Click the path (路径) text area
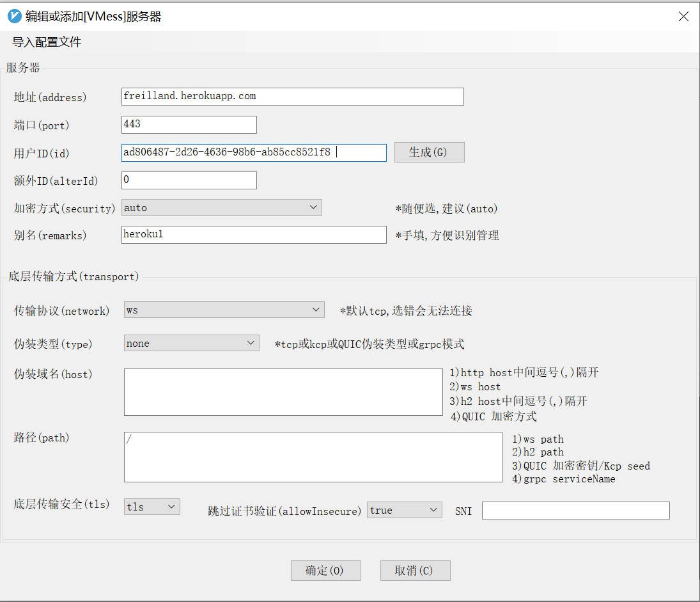700x602 pixels. (x=313, y=457)
